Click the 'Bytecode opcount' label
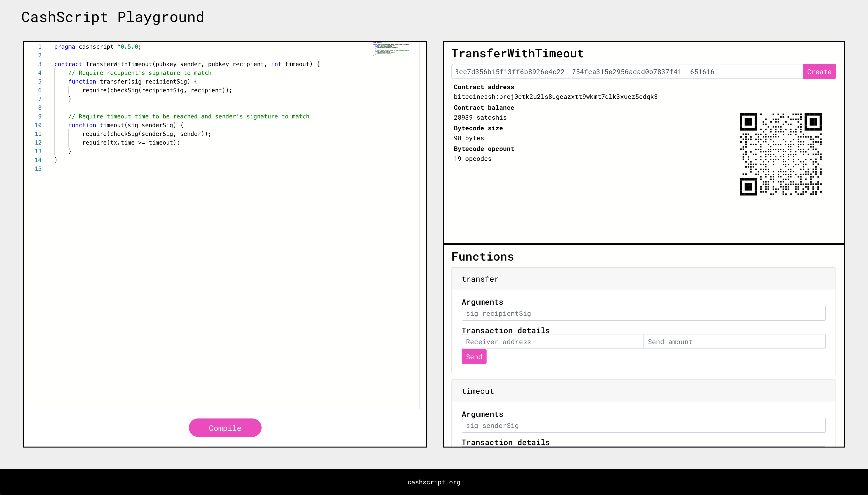This screenshot has height=495, width=868. click(x=484, y=148)
